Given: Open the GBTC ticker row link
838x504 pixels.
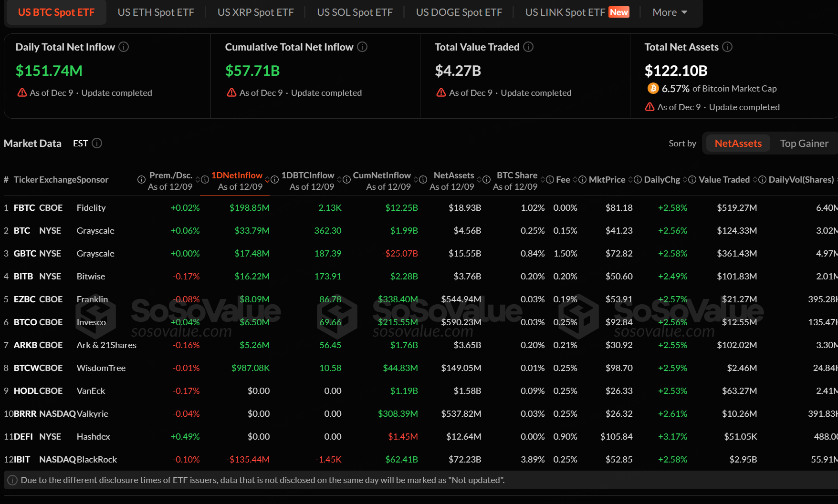Looking at the screenshot, I should (25, 254).
